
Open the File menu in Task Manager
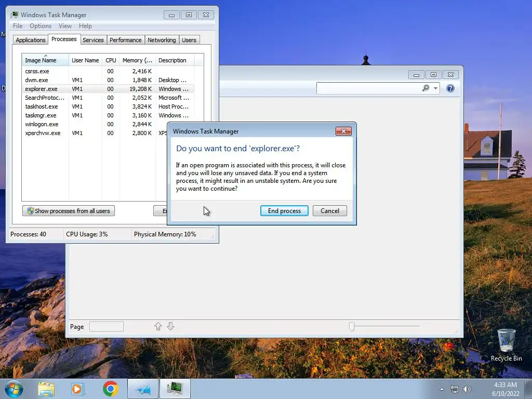point(18,26)
